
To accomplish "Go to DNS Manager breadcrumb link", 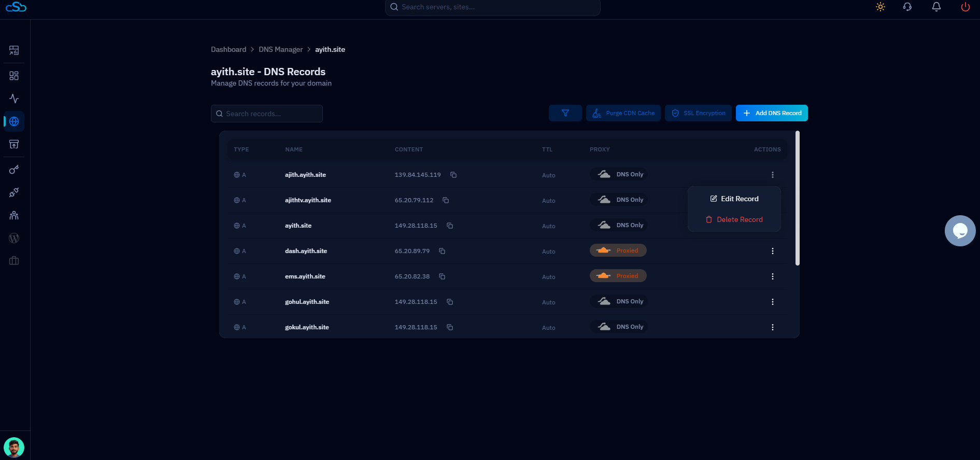I will tap(281, 49).
